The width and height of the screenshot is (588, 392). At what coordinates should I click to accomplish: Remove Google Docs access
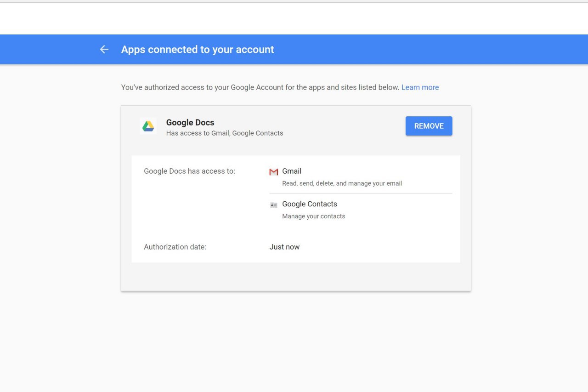[x=429, y=126]
